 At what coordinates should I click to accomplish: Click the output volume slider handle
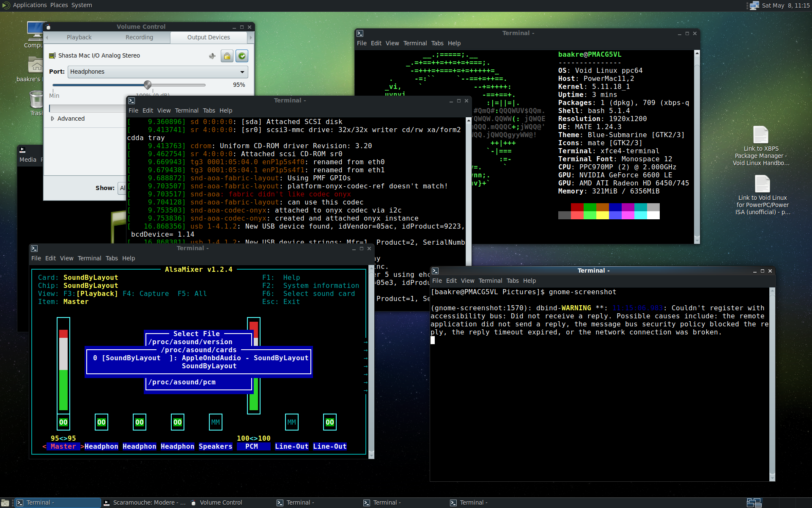point(148,85)
